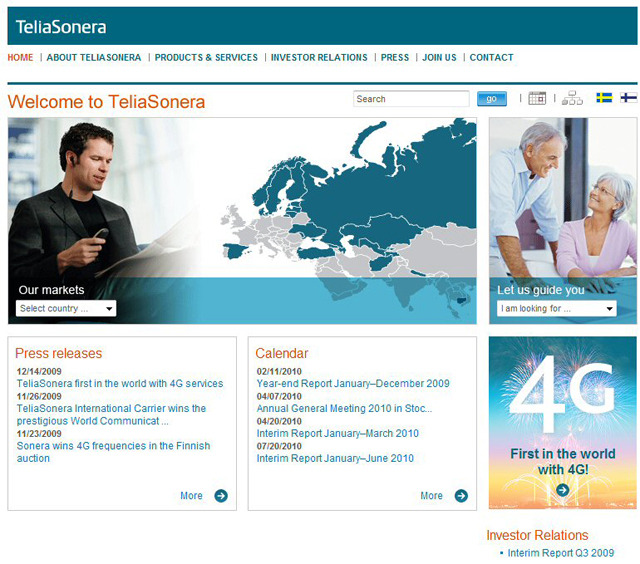The image size is (640, 564).
Task: Open the 'I am looking for' dropdown
Action: point(557,309)
